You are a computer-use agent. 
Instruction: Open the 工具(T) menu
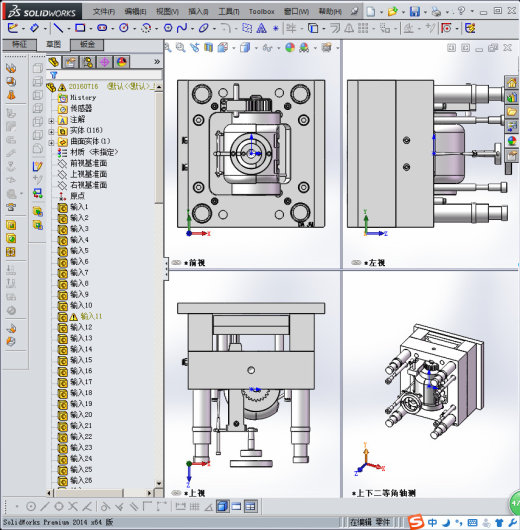coord(229,12)
